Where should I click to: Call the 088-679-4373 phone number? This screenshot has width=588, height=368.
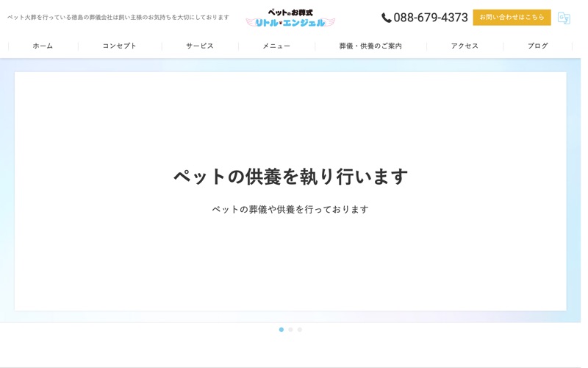click(431, 18)
